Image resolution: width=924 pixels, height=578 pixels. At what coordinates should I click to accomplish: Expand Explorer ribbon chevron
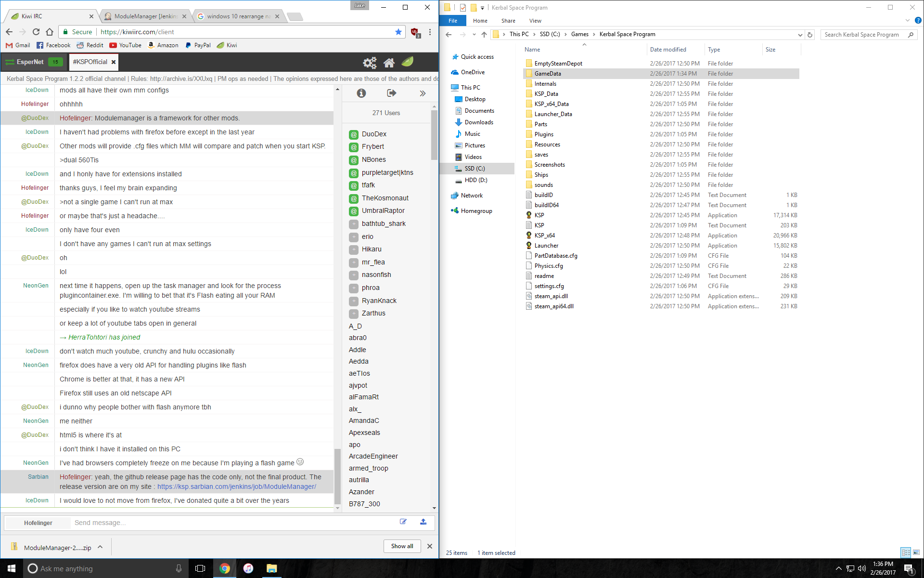pos(907,21)
